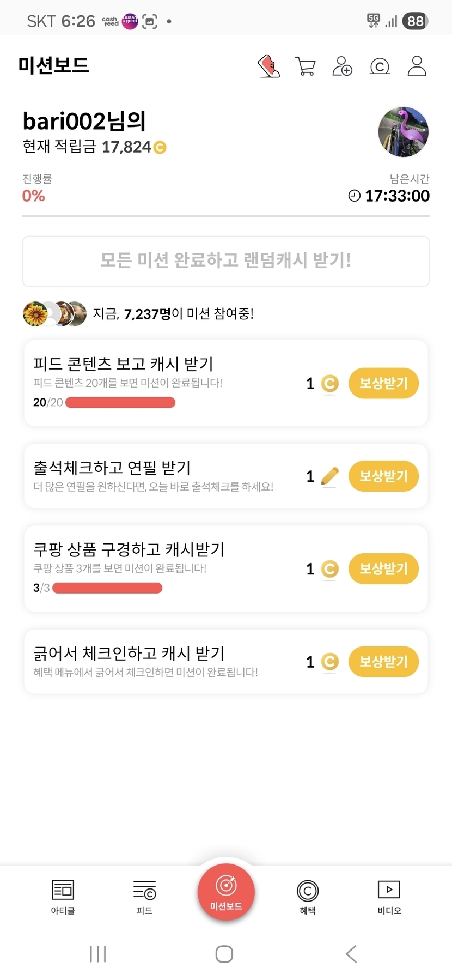Screen dimensions: 452x980
Task: Open the coin cash icon in header
Action: [x=380, y=66]
